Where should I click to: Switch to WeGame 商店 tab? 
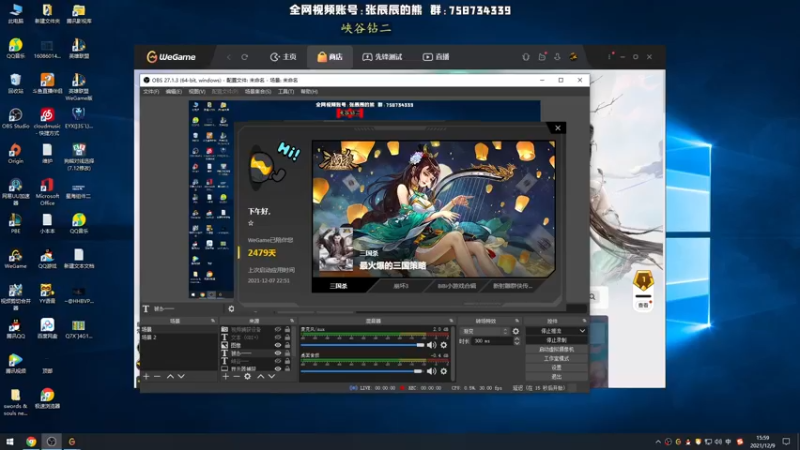[x=330, y=57]
